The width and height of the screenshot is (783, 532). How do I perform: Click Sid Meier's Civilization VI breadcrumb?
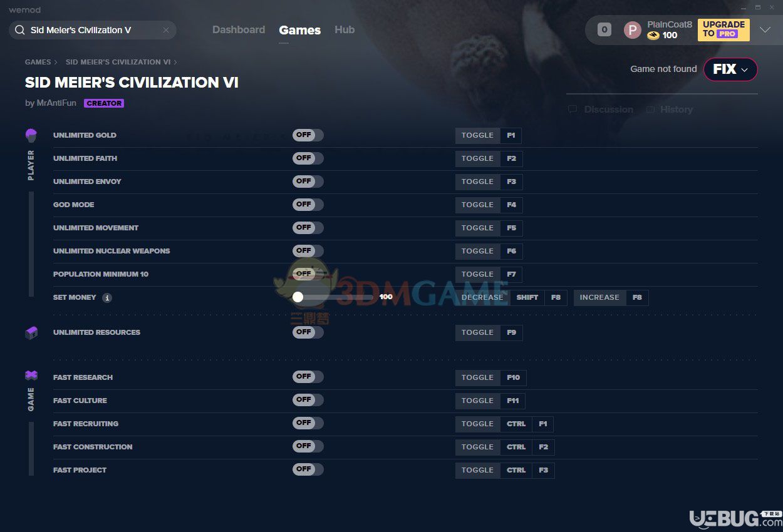pyautogui.click(x=118, y=62)
